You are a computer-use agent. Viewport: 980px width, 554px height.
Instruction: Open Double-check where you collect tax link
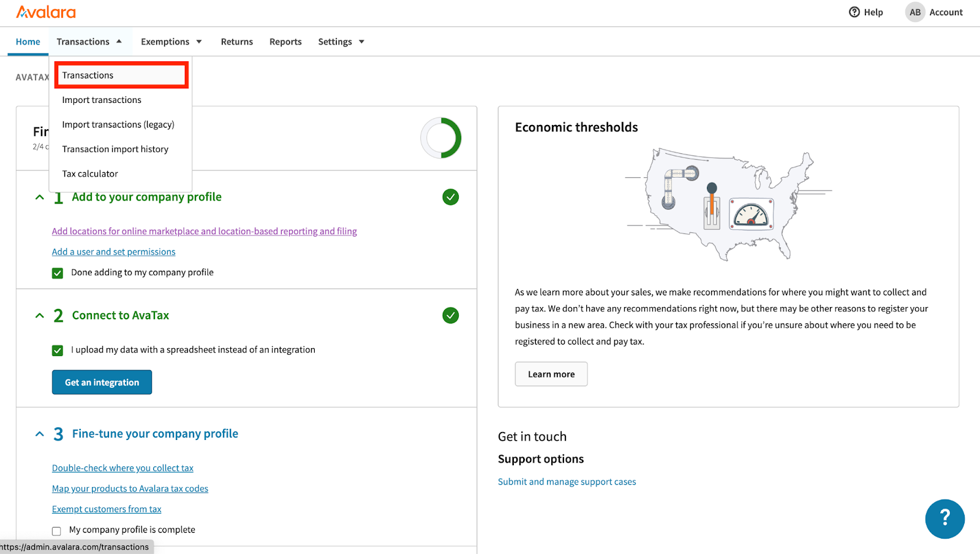coord(123,468)
